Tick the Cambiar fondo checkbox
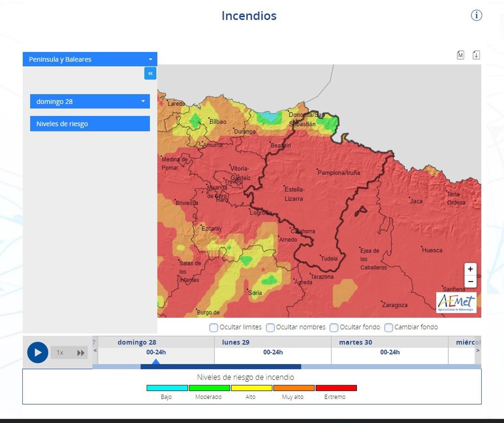 pyautogui.click(x=388, y=327)
